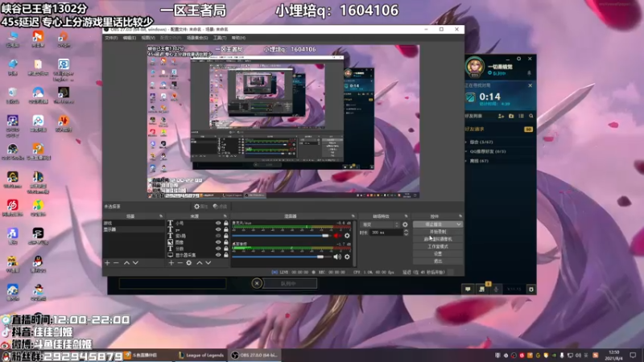Search friends with the magnifier icon
This screenshot has width=644, height=362.
pyautogui.click(x=531, y=116)
